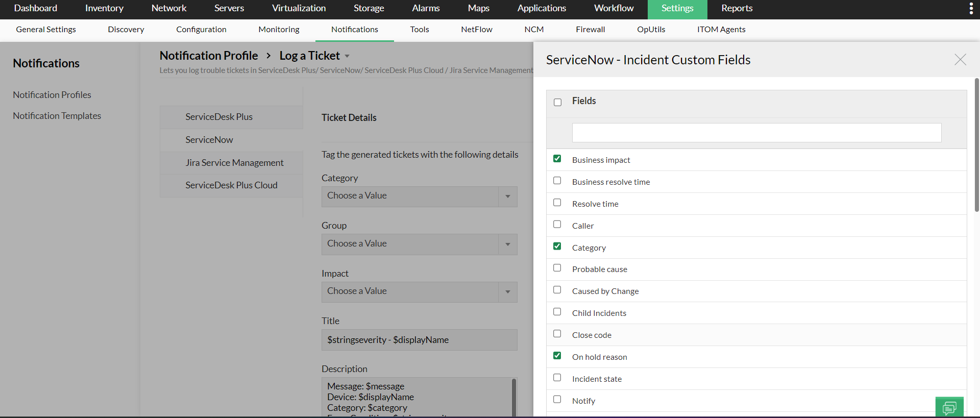Enable the Notify field checkbox
The height and width of the screenshot is (418, 980).
pyautogui.click(x=557, y=400)
